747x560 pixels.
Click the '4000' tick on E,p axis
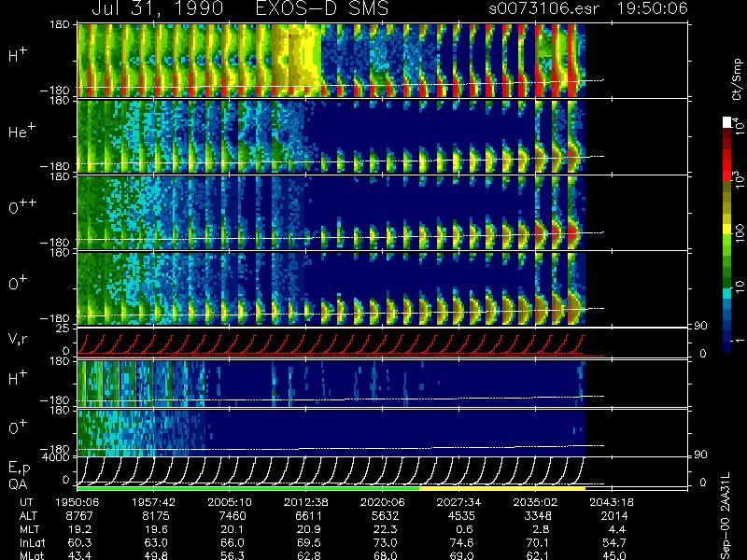(x=58, y=457)
